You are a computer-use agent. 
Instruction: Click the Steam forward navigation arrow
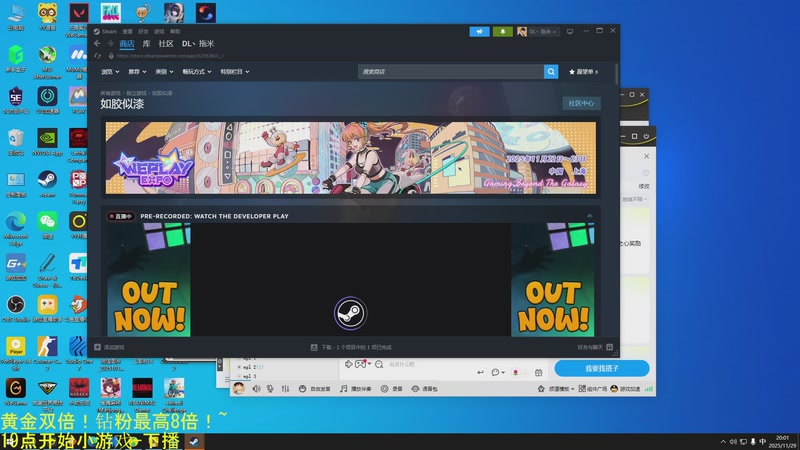[110, 44]
